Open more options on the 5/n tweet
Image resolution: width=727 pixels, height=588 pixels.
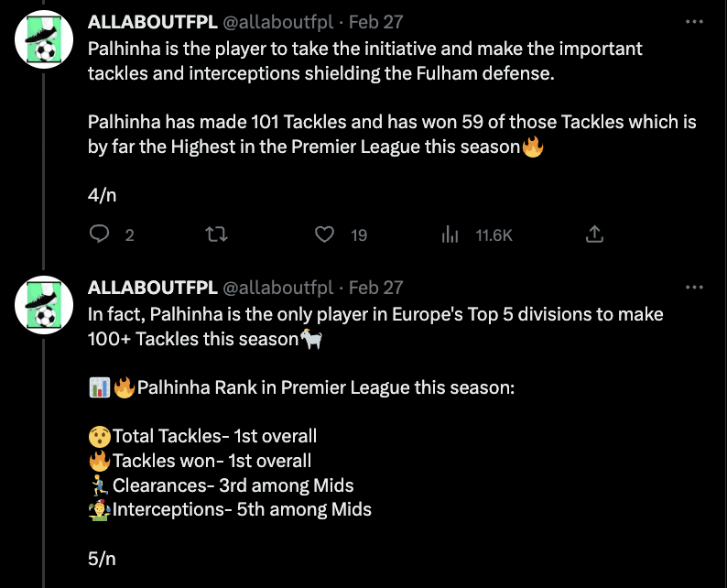coord(695,287)
